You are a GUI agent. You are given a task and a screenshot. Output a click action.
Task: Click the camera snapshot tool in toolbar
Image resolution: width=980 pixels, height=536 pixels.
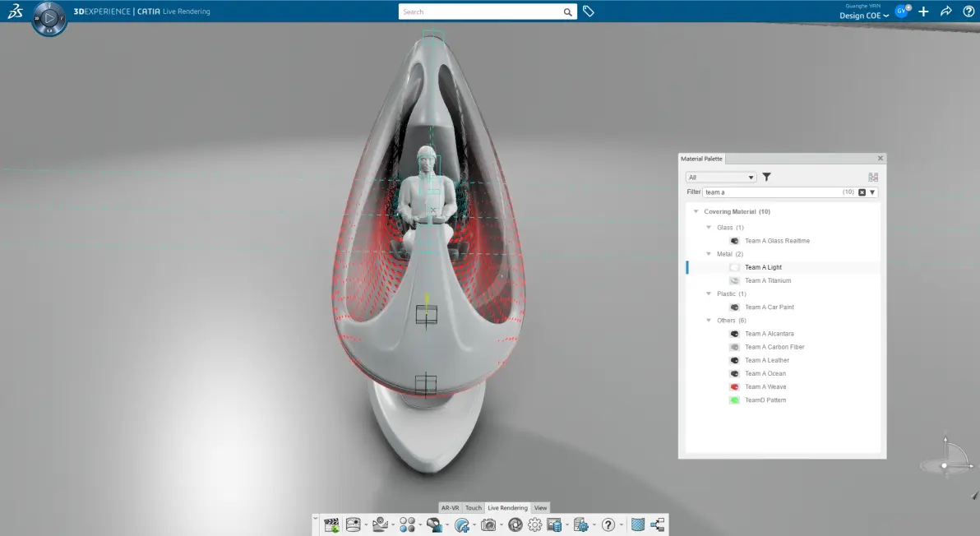pyautogui.click(x=488, y=525)
